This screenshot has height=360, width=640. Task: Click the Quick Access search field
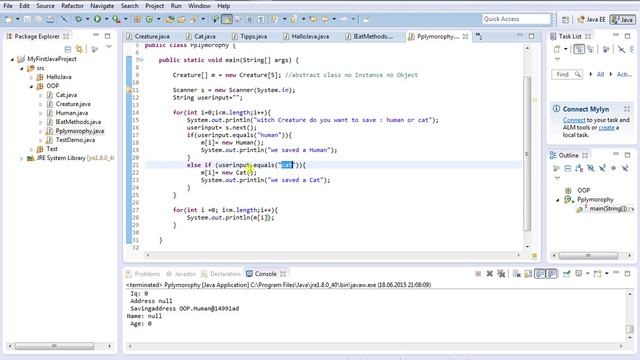point(516,19)
